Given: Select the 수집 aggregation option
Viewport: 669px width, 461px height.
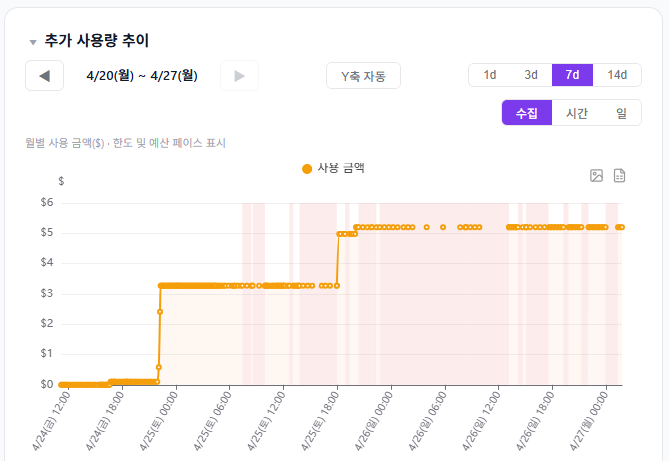Looking at the screenshot, I should click(x=527, y=113).
